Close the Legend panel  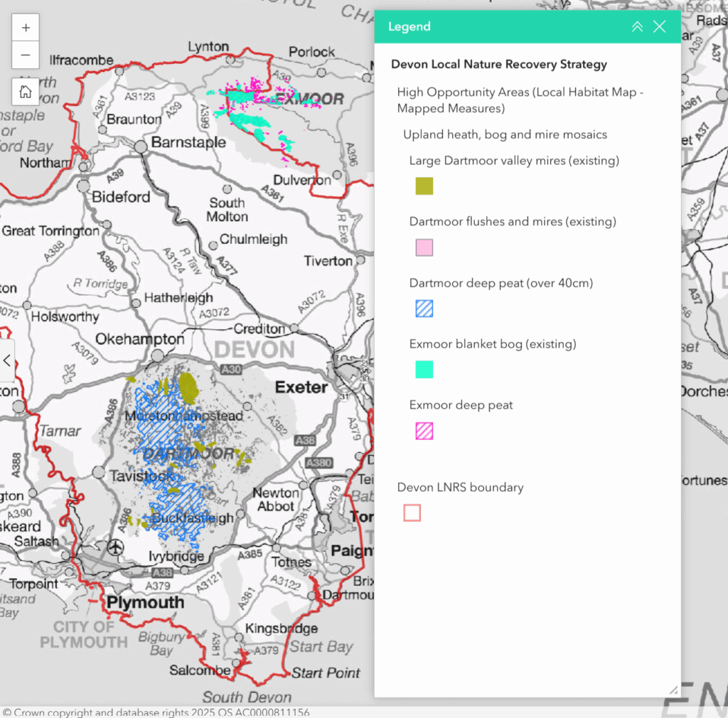(660, 27)
